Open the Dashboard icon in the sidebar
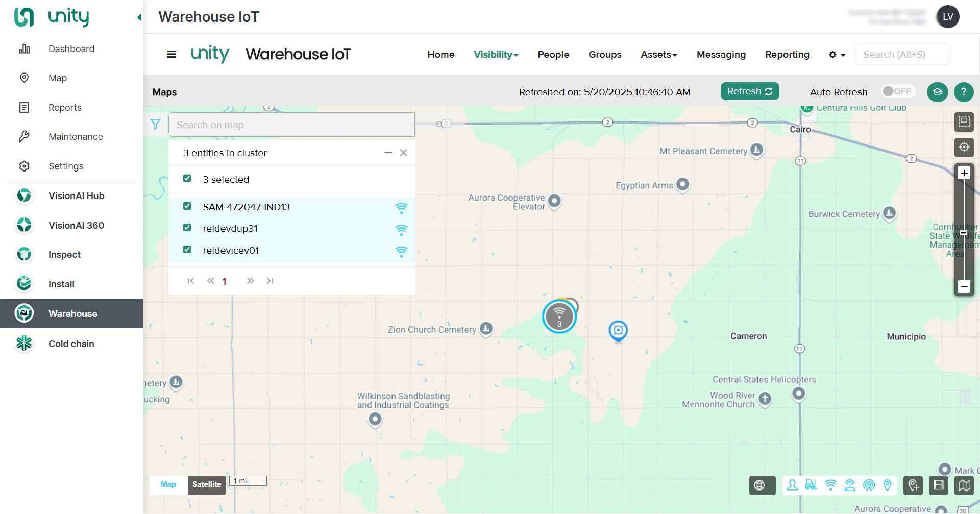Screen dimensions: 980x514 24,49
